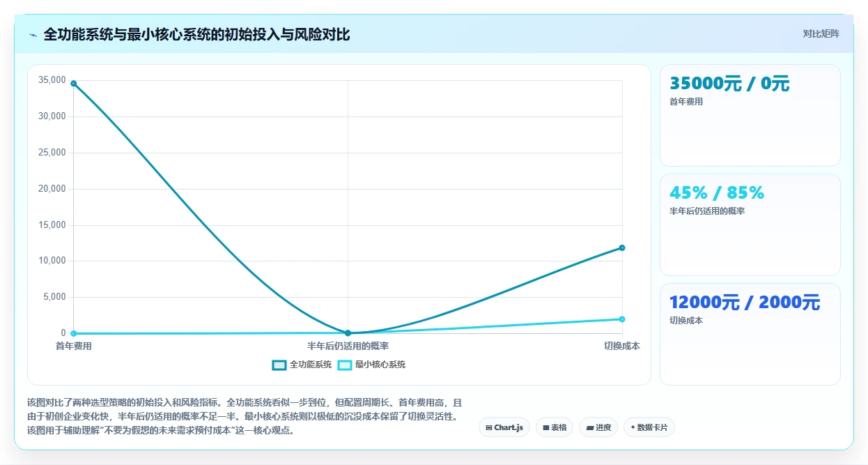Click the 表格 tag
This screenshot has height=465, width=868.
(555, 427)
